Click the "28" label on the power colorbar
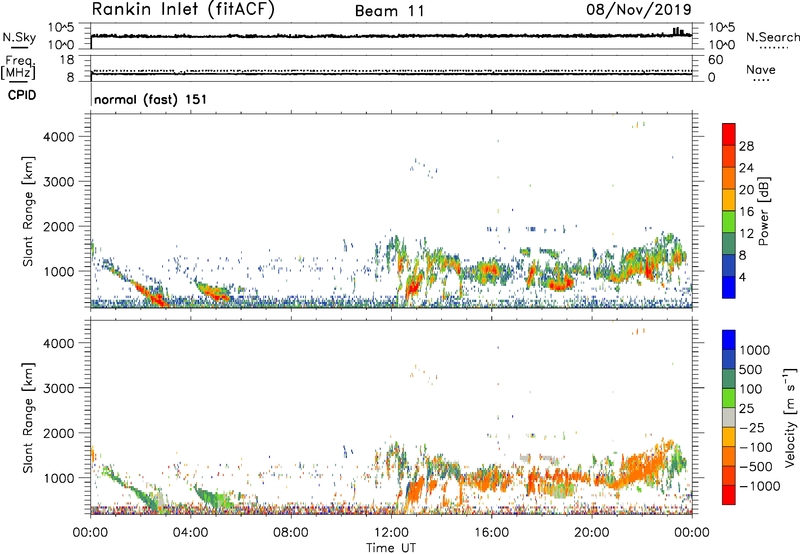Screen dimensions: 800x554 [746, 146]
